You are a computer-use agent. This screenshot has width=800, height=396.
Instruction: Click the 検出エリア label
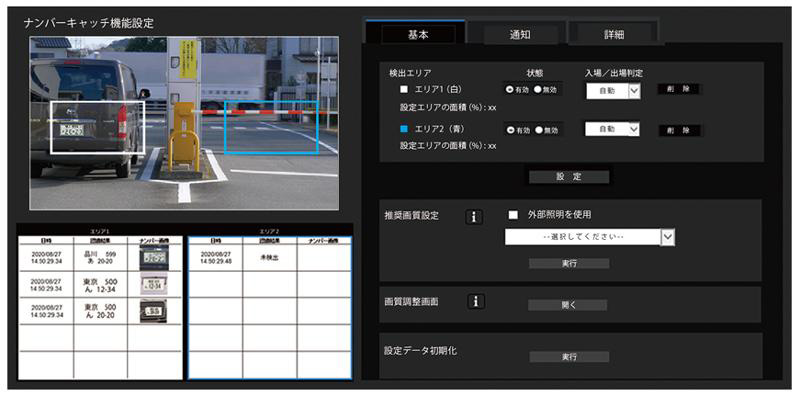[410, 73]
